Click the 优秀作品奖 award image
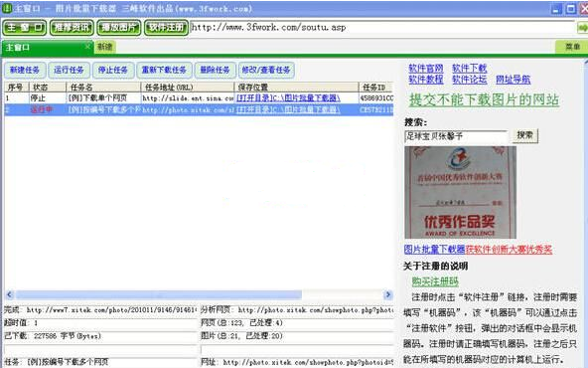 click(x=460, y=192)
